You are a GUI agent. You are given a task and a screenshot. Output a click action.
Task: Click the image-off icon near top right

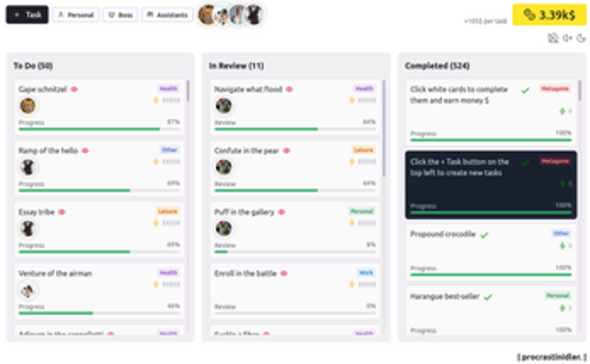click(553, 38)
